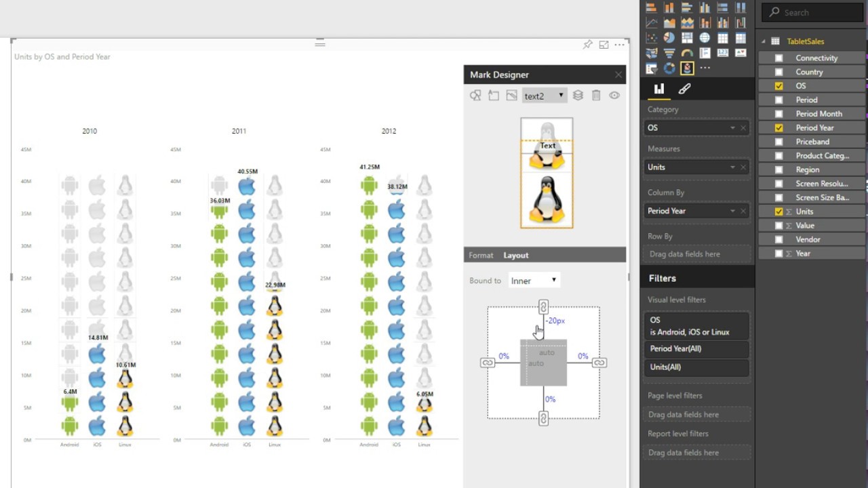
Task: Select the globe map visualization
Action: 705,38
